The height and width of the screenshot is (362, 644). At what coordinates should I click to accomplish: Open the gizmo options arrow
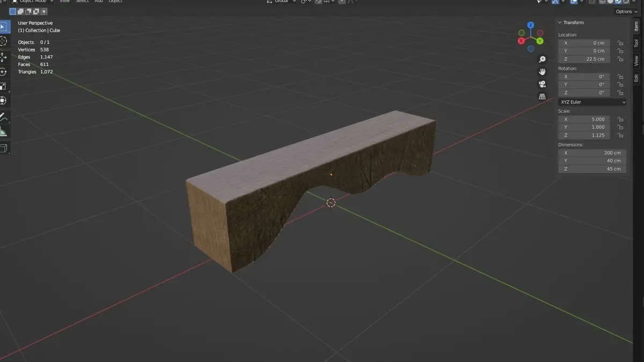563,2
